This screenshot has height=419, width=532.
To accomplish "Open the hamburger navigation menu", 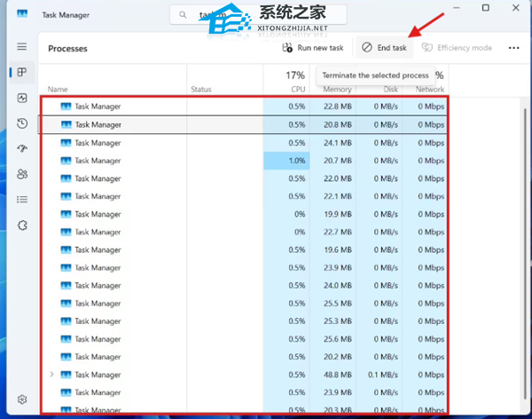I will coord(22,46).
